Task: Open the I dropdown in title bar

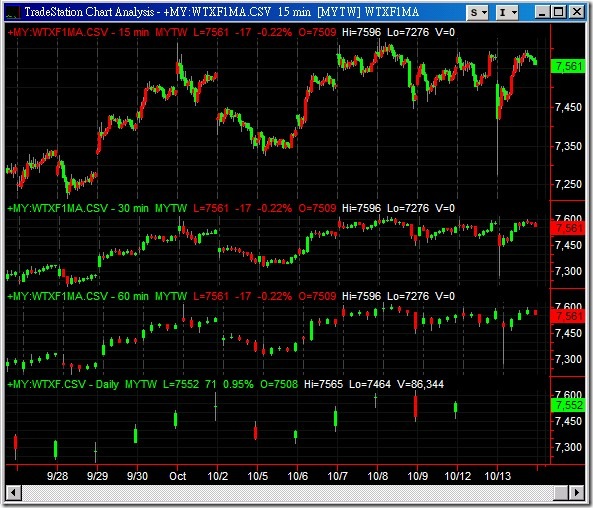Action: [507, 12]
